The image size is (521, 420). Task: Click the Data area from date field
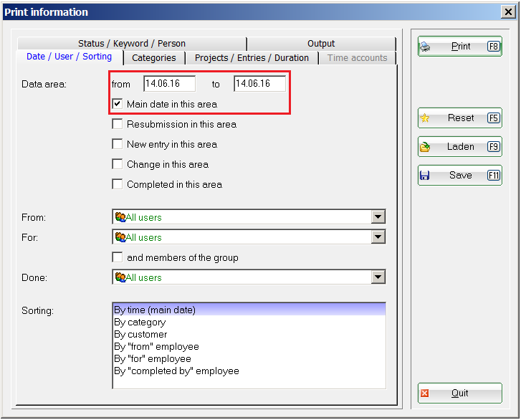click(169, 84)
